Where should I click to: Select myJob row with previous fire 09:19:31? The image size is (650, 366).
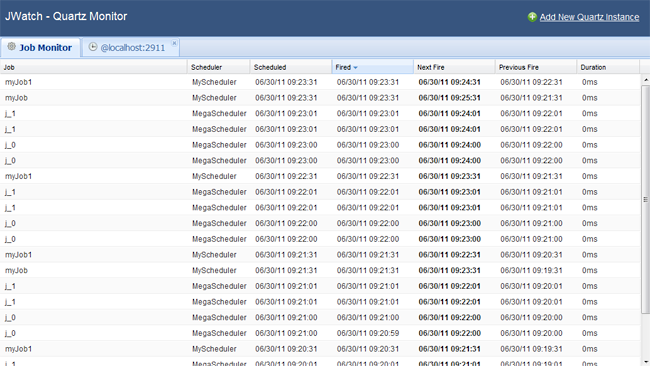(320, 270)
